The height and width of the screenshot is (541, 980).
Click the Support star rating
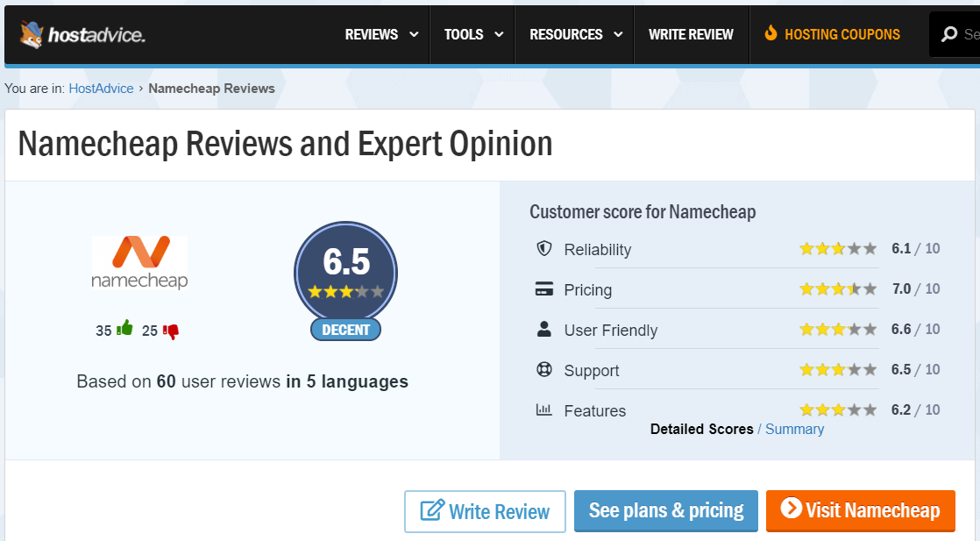[838, 370]
